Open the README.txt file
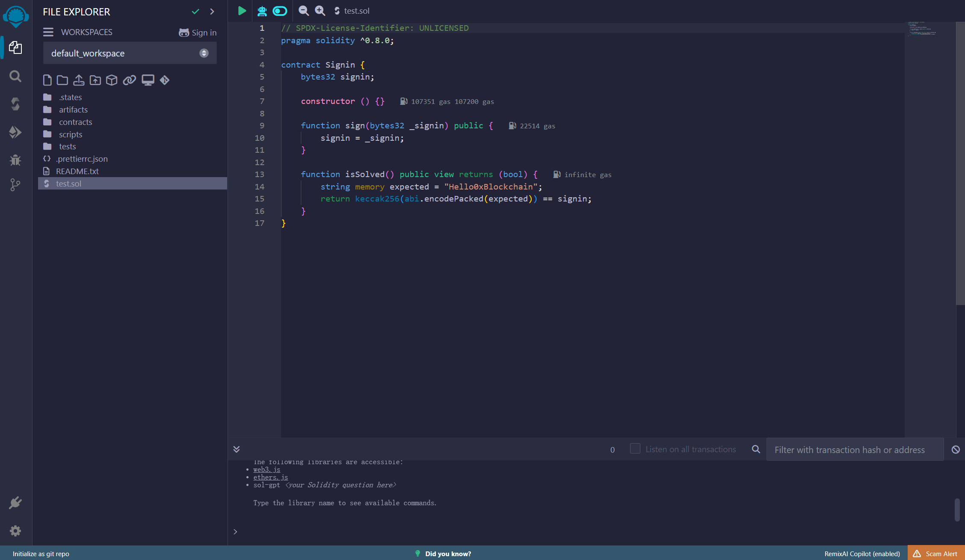 (x=77, y=171)
